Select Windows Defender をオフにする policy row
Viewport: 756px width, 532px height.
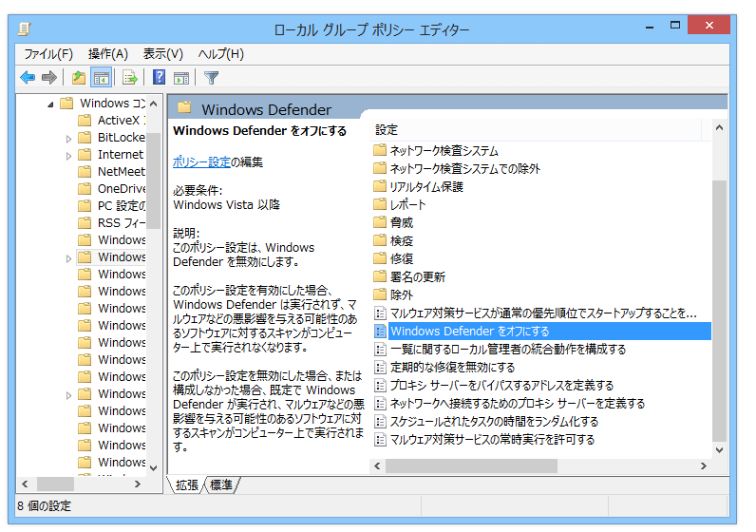(542, 331)
